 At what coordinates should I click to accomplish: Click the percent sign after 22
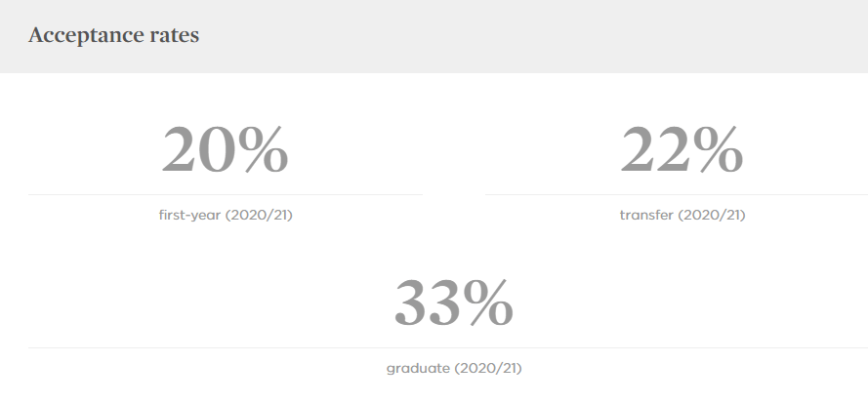719,151
